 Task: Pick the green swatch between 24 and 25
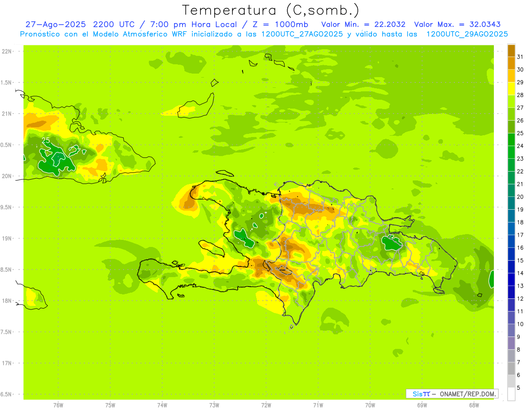(511, 140)
